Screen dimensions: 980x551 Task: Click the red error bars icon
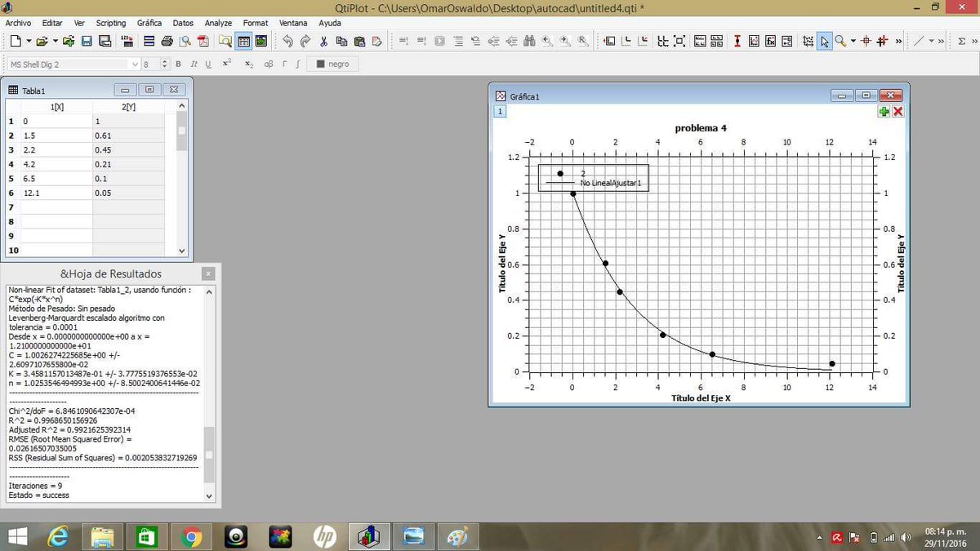point(737,41)
